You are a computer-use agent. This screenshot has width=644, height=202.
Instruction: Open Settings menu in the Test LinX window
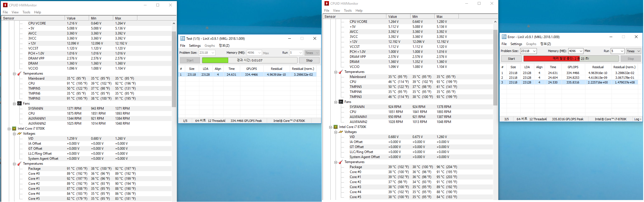click(x=195, y=46)
